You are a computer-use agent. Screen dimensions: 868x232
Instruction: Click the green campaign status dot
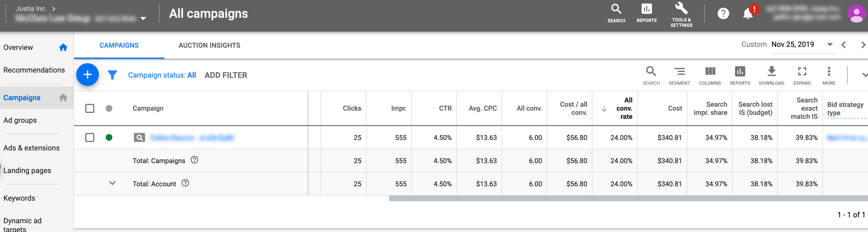[109, 137]
